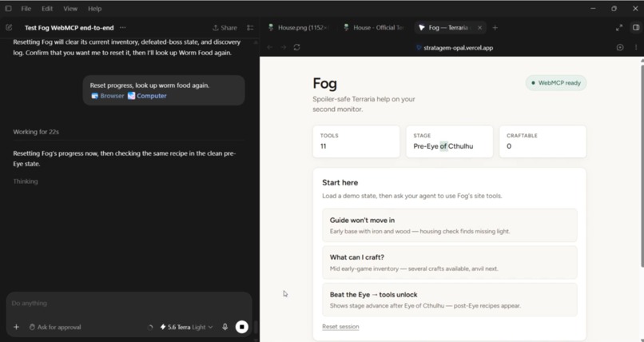The width and height of the screenshot is (644, 342).
Task: Expand the browser panel to fullscreen
Action: pos(619,27)
